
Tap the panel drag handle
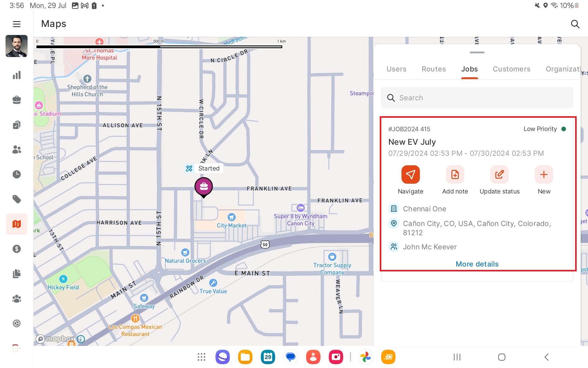[x=477, y=52]
